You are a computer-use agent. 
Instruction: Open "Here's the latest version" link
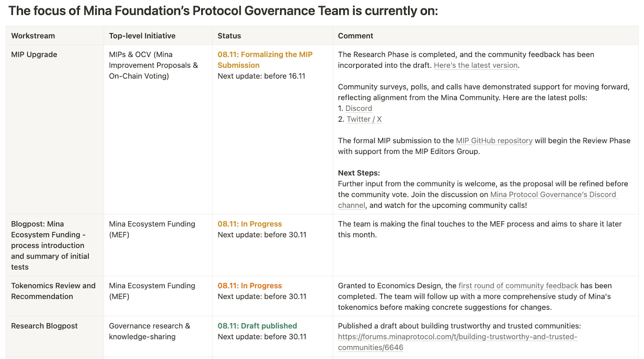point(475,65)
